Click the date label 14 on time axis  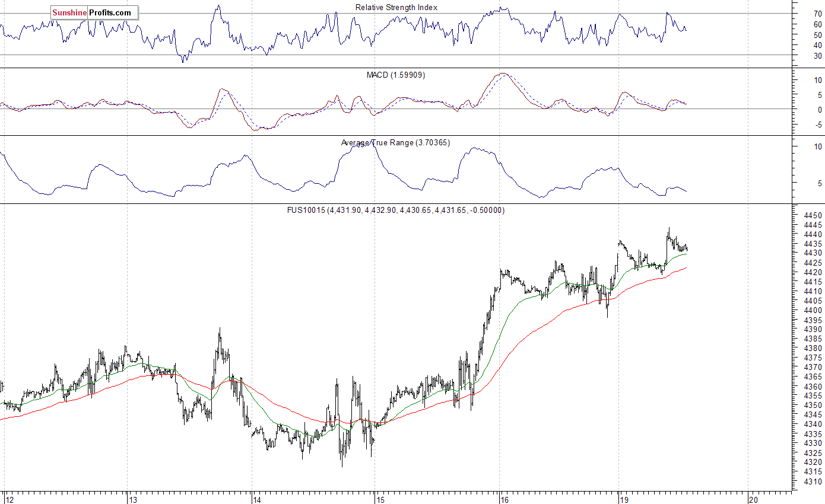[257, 500]
